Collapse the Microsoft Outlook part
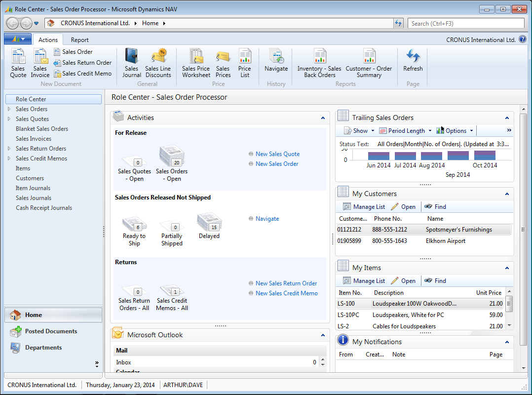This screenshot has width=532, height=395. coord(323,335)
